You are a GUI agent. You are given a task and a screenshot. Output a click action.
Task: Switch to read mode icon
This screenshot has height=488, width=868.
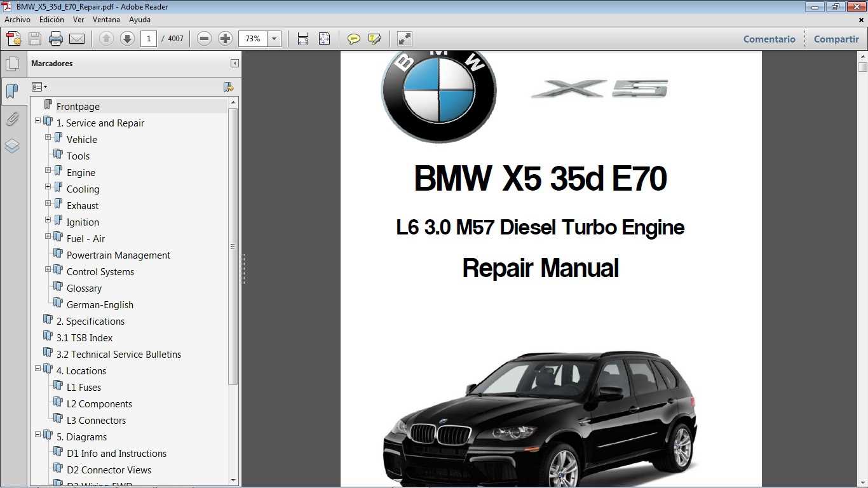click(x=405, y=39)
